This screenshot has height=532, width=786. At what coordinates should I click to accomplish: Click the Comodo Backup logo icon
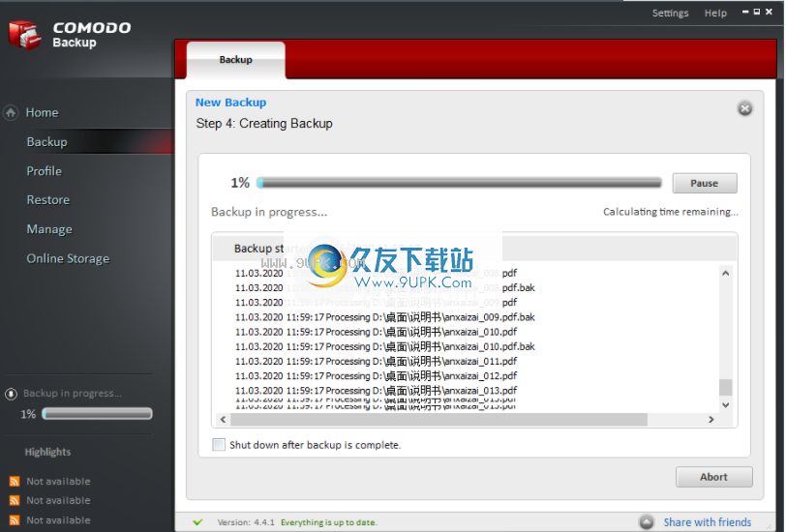[x=25, y=35]
